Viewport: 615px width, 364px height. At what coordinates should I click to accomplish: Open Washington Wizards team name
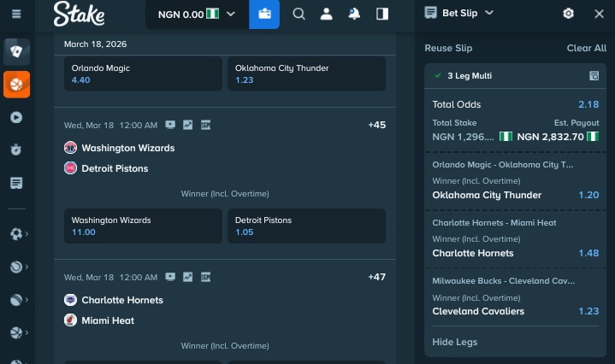tap(127, 148)
